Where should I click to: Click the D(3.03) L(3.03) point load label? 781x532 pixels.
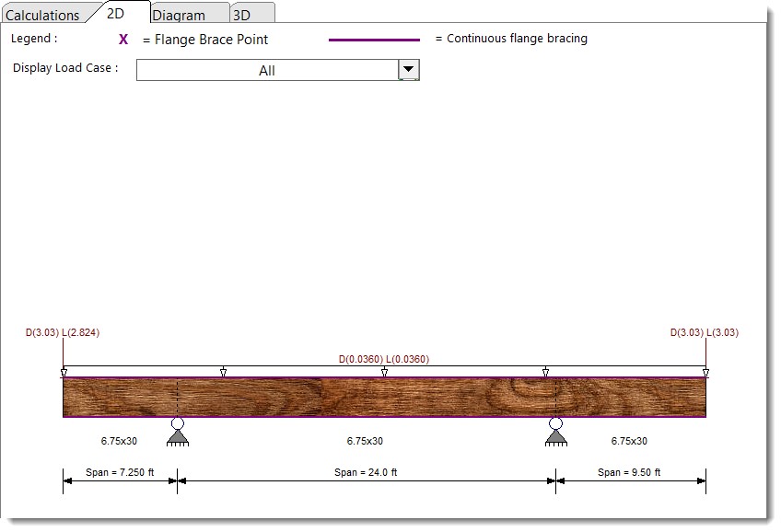point(705,332)
